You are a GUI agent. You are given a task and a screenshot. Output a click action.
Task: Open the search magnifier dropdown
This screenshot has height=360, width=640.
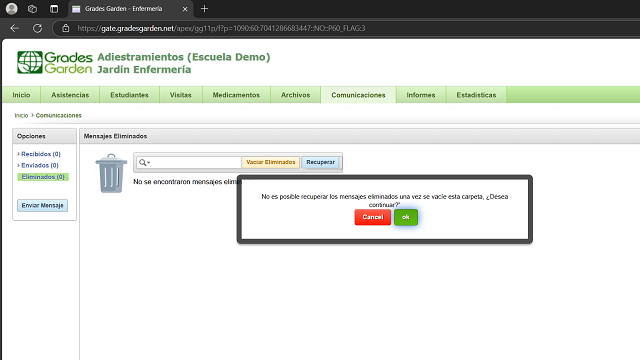click(144, 162)
